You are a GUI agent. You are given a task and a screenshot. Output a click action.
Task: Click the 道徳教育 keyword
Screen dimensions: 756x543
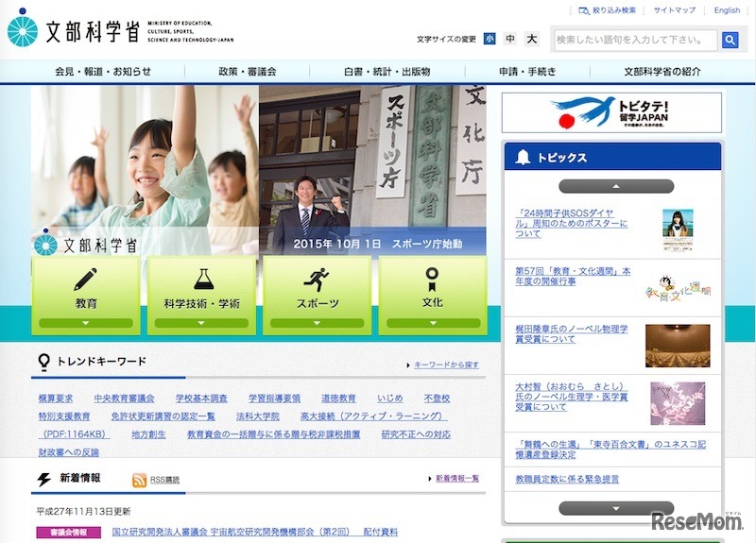(338, 399)
